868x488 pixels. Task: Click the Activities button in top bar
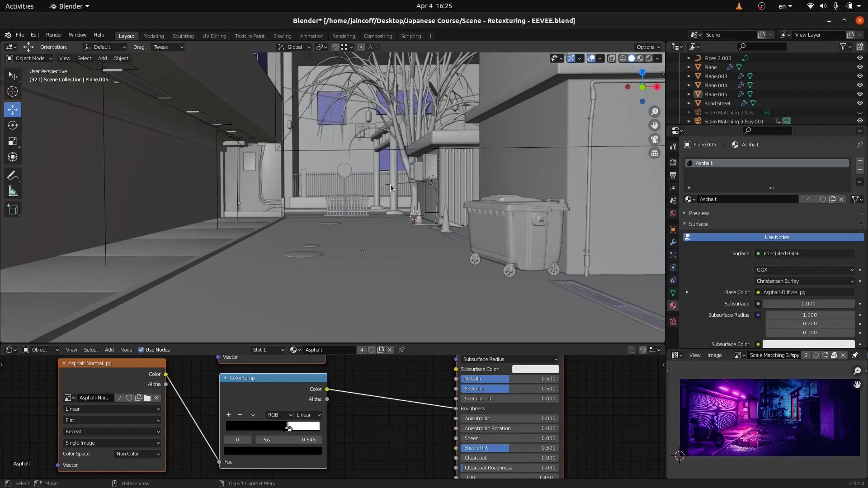pos(19,6)
